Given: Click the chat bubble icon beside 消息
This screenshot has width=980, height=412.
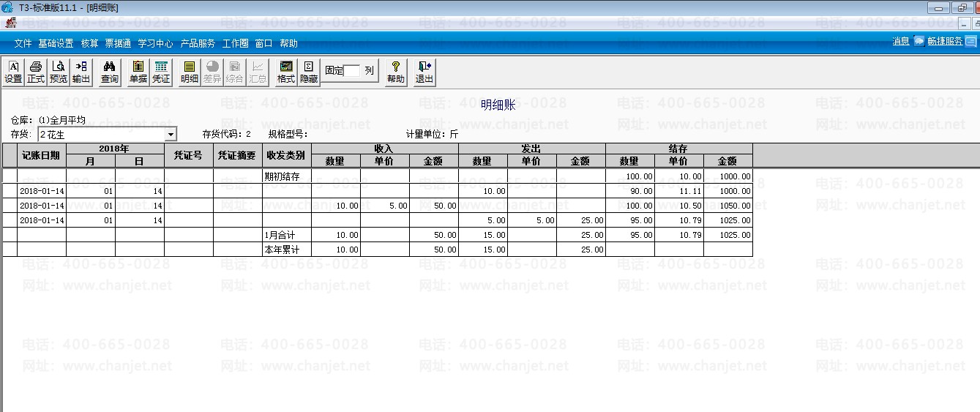Looking at the screenshot, I should (x=919, y=42).
